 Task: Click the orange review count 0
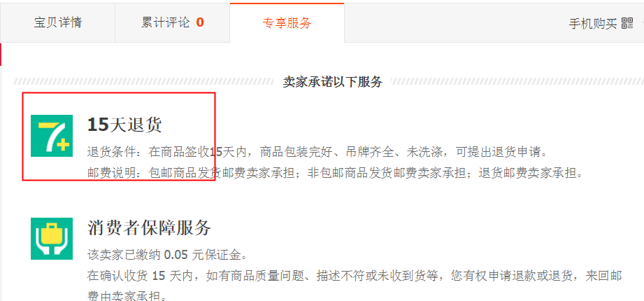click(199, 22)
